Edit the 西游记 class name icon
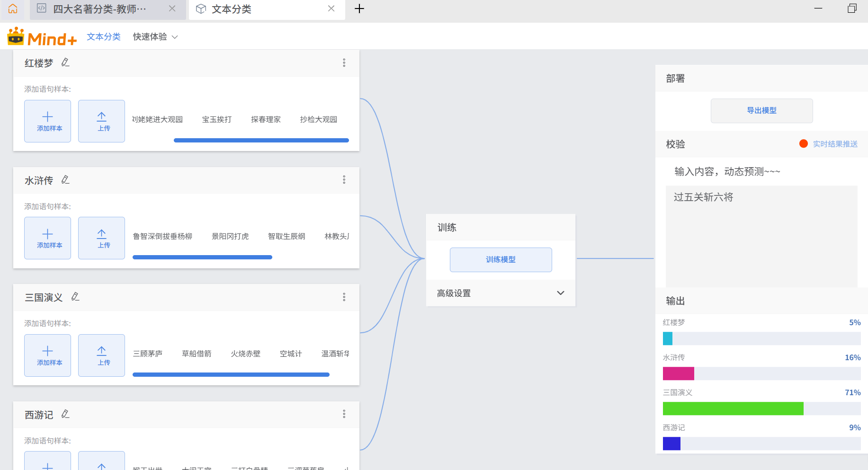 (65, 414)
